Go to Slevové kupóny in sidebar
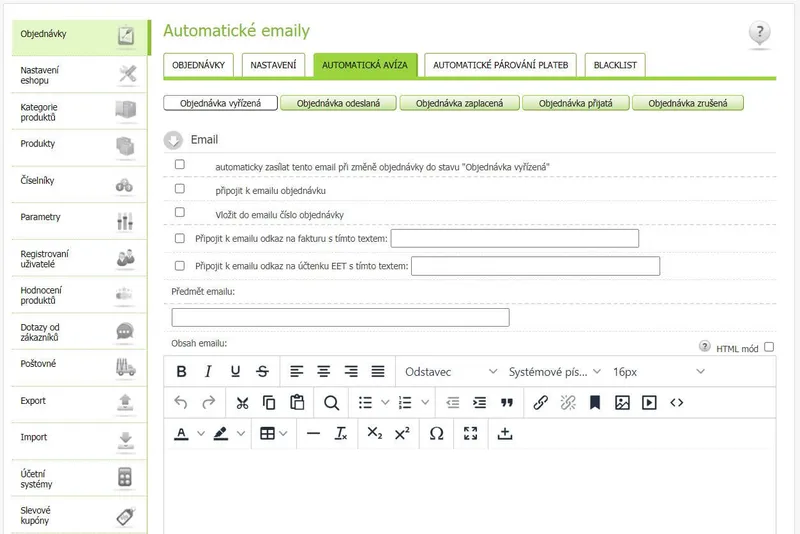The width and height of the screenshot is (800, 534). (79, 515)
